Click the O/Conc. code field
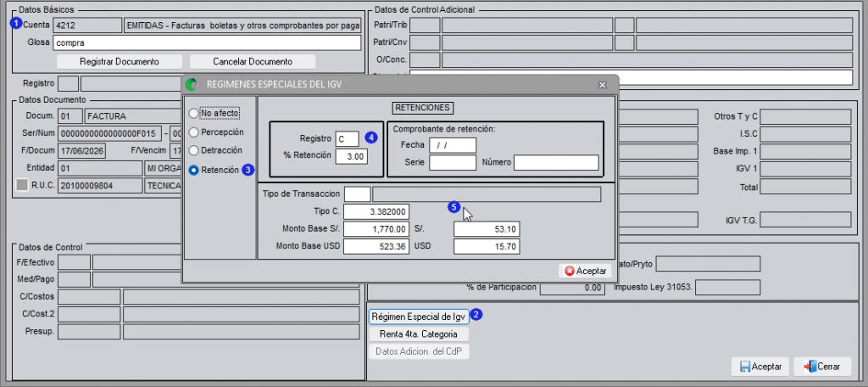This screenshot has width=868, height=387. (x=425, y=60)
